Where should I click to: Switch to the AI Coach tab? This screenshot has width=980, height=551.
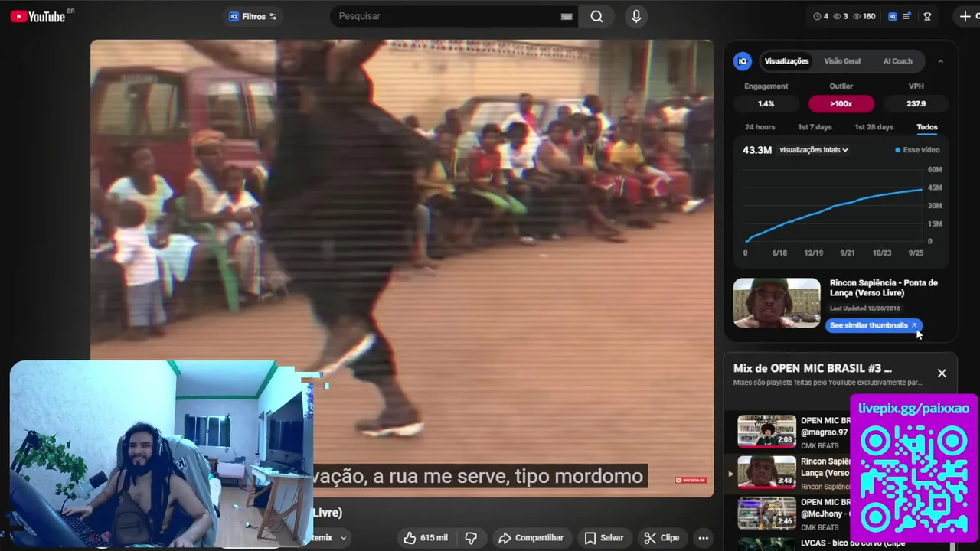click(897, 61)
